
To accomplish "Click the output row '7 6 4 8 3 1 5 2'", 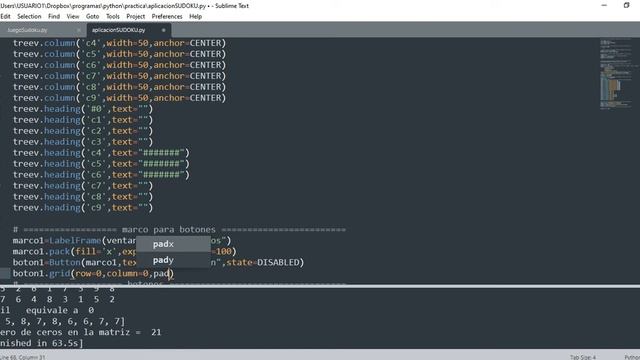I will (58, 299).
